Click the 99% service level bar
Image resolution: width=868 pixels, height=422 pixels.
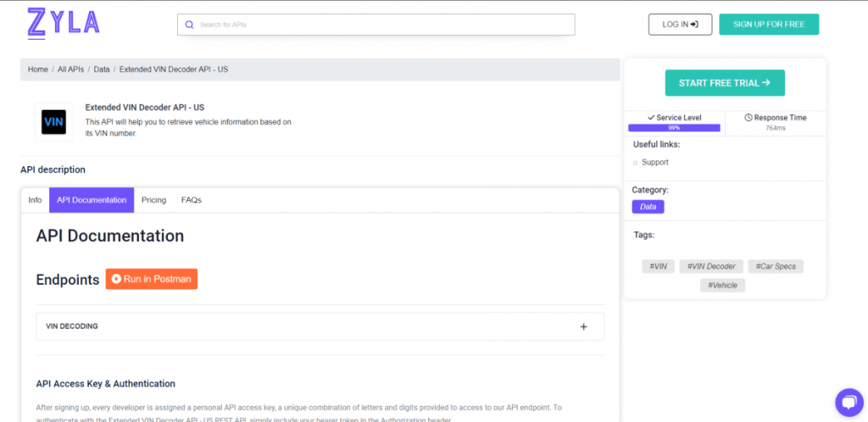coord(674,128)
